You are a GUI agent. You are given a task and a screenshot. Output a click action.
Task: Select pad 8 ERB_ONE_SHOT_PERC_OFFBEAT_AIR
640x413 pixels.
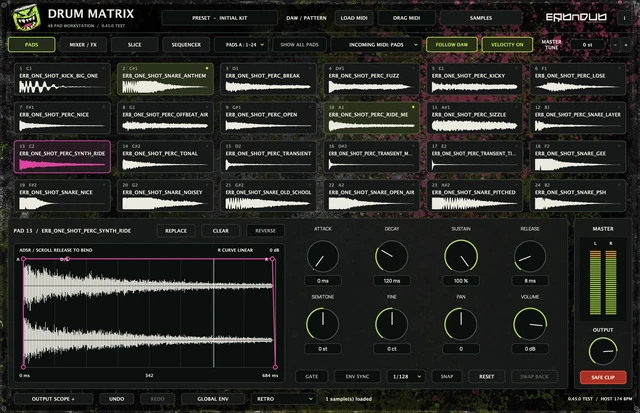coord(165,118)
